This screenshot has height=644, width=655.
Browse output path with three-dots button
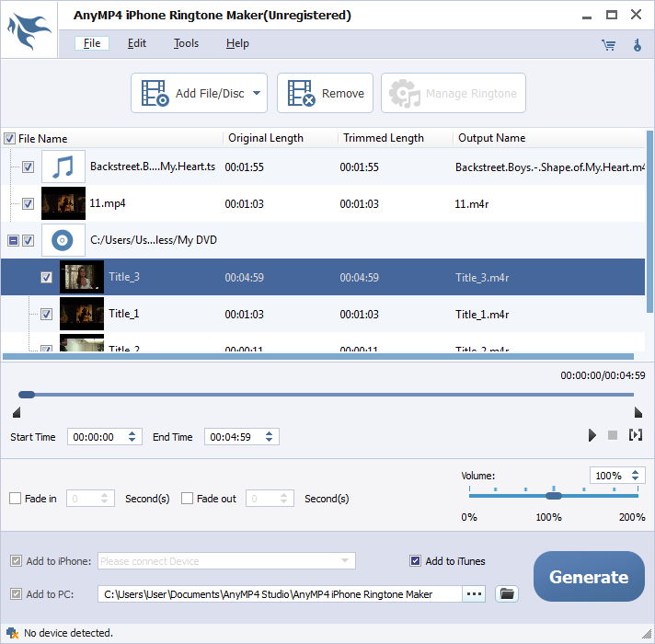coord(474,593)
